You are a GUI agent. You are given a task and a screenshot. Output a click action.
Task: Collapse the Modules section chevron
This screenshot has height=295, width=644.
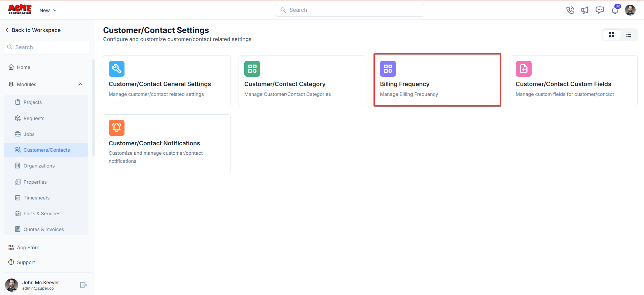coord(80,84)
